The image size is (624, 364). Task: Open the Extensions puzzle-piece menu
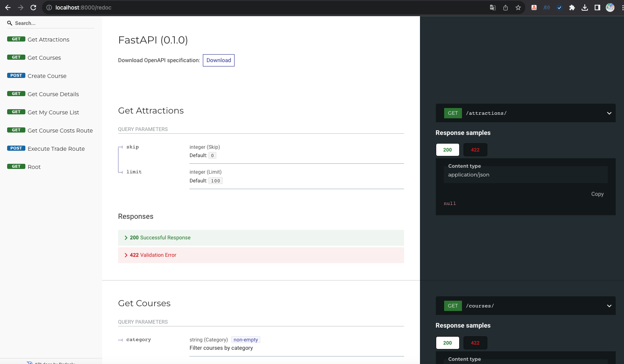572,8
